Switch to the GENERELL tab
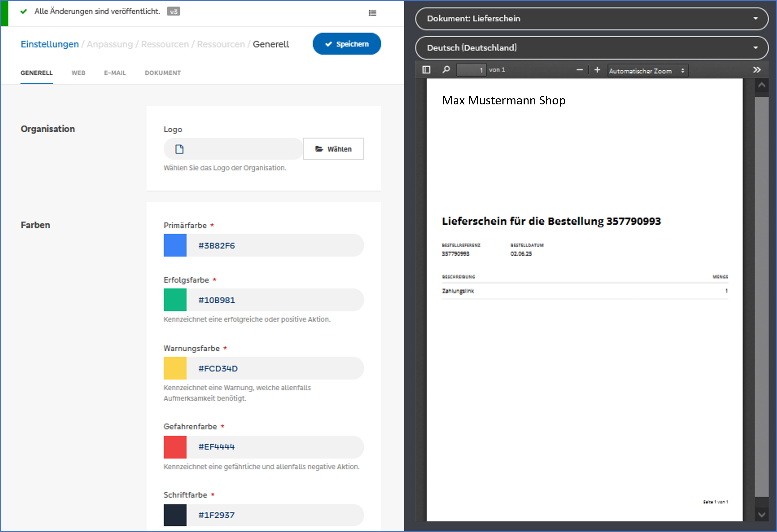 coord(37,73)
